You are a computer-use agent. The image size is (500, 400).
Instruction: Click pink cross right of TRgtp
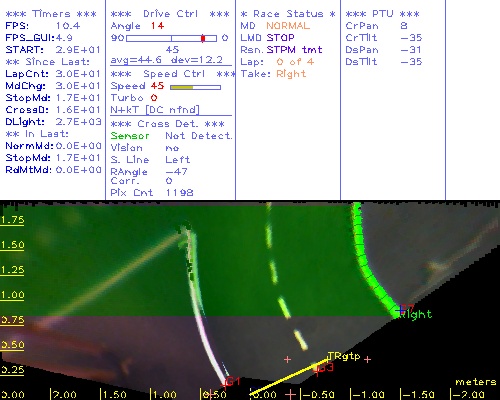point(367,359)
